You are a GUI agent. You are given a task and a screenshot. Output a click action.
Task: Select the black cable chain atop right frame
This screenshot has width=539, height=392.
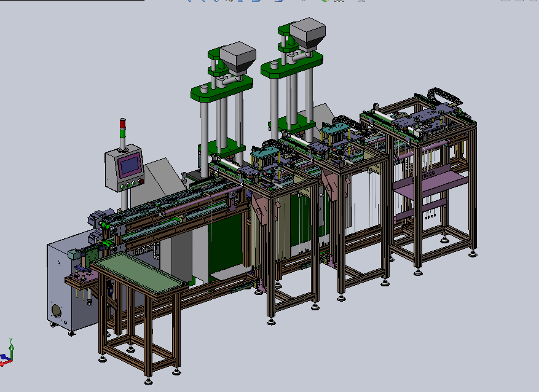click(445, 95)
